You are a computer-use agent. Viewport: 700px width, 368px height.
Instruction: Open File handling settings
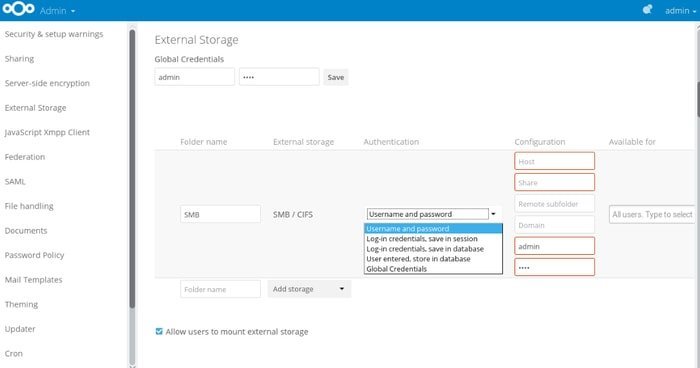click(29, 206)
